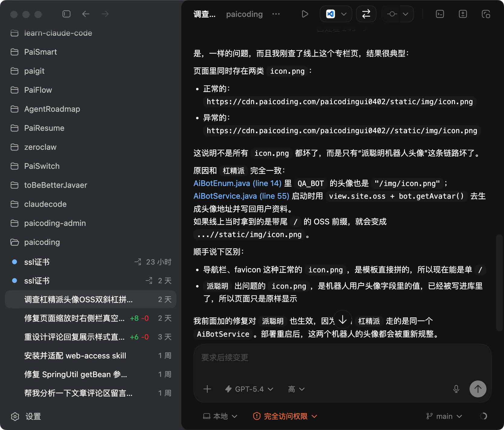Open AiBotEnum.java (line 14) link

coord(237,183)
